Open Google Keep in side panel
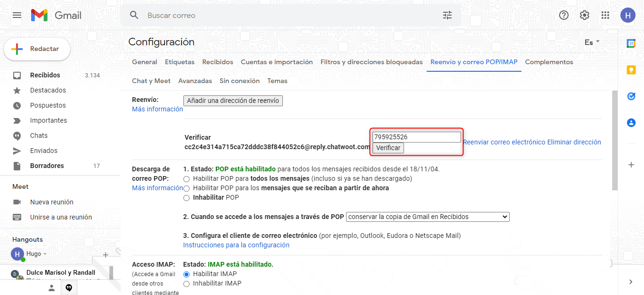Screen dimensions: 644x295 coord(631,70)
